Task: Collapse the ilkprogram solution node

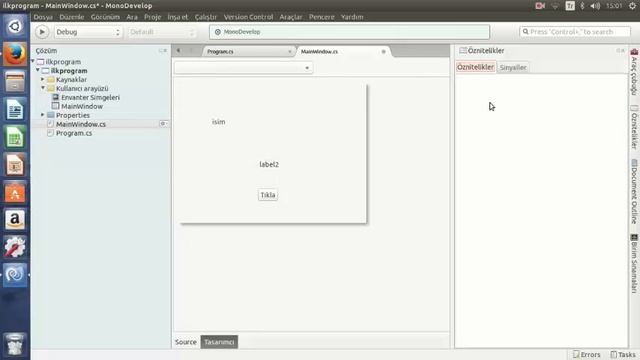Action: pyautogui.click(x=33, y=61)
